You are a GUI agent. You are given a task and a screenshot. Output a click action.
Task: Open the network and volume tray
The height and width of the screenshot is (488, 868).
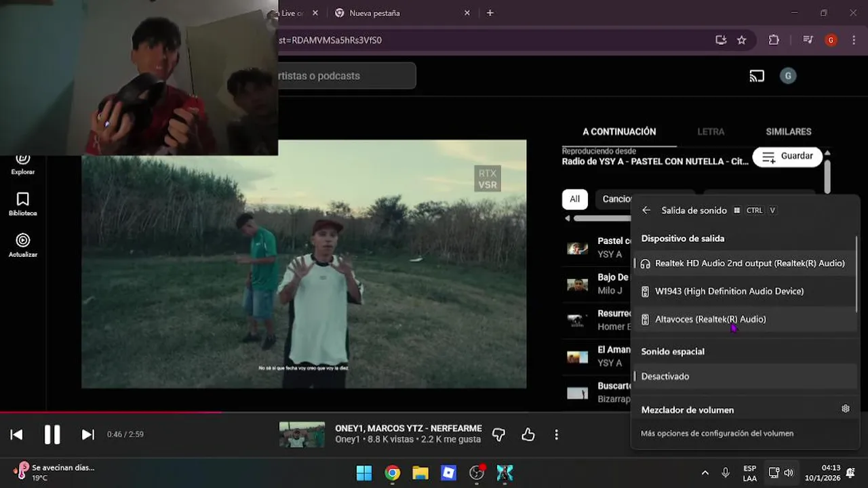point(781,472)
